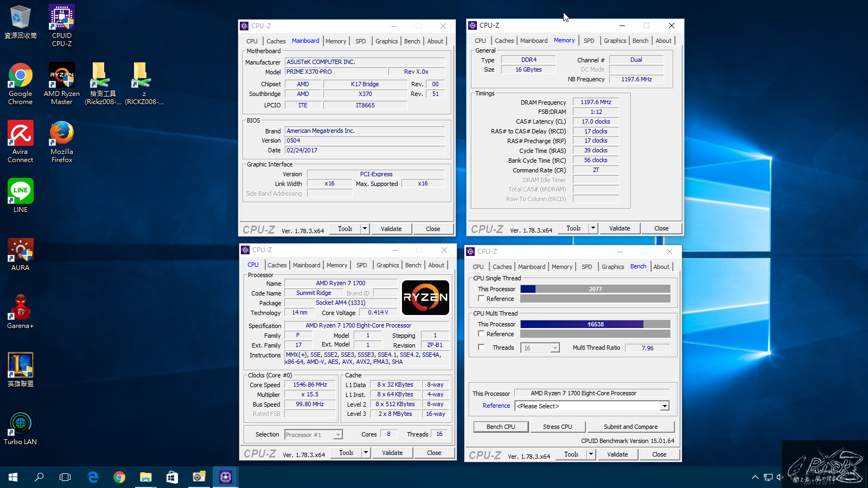
Task: Start the Stress CPU test
Action: pyautogui.click(x=558, y=427)
